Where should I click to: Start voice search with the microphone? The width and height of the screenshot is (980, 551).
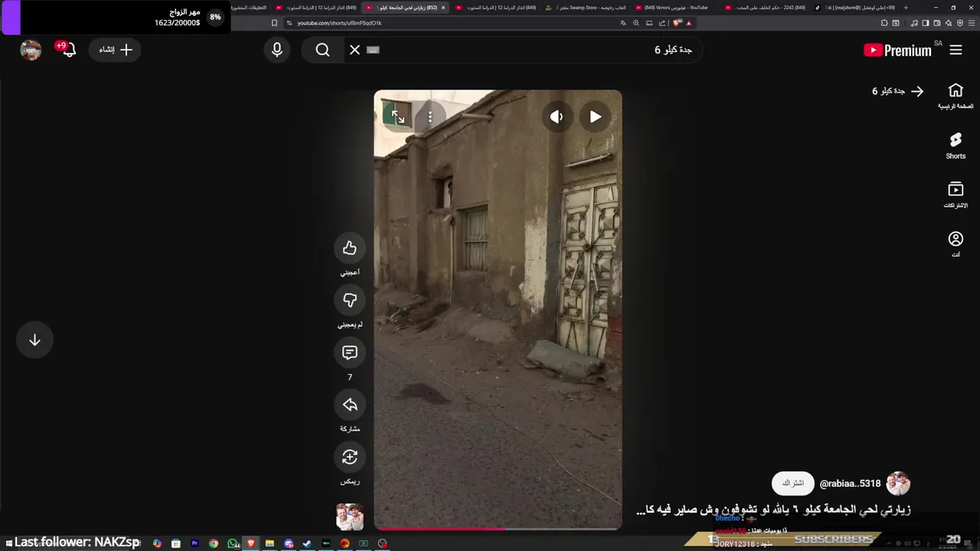coord(277,50)
